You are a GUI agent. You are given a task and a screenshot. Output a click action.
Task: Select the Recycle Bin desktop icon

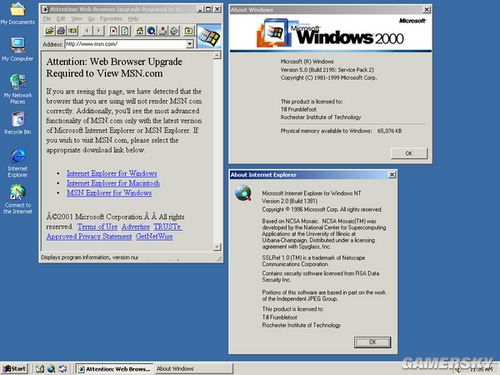tap(18, 123)
